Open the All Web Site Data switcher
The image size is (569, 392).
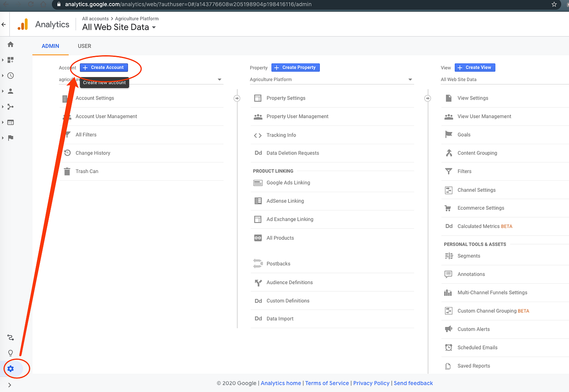[119, 27]
